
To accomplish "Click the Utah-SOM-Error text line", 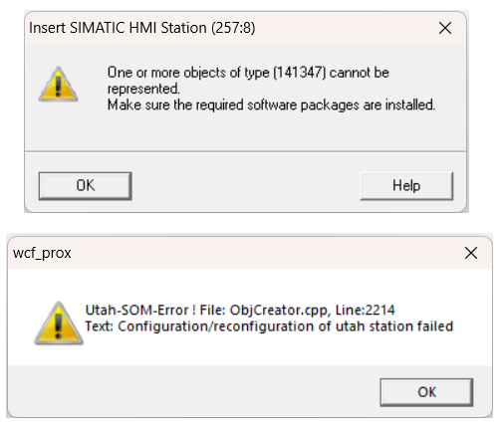I will [240, 310].
